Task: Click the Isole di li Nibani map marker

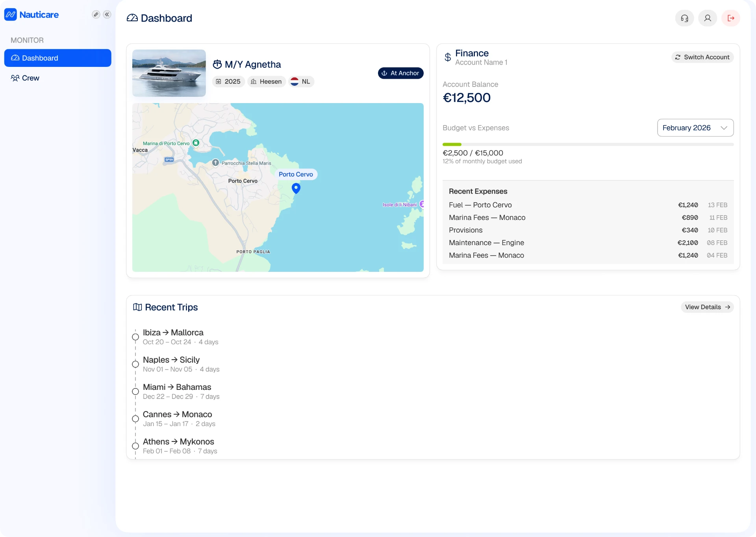Action: [x=422, y=204]
